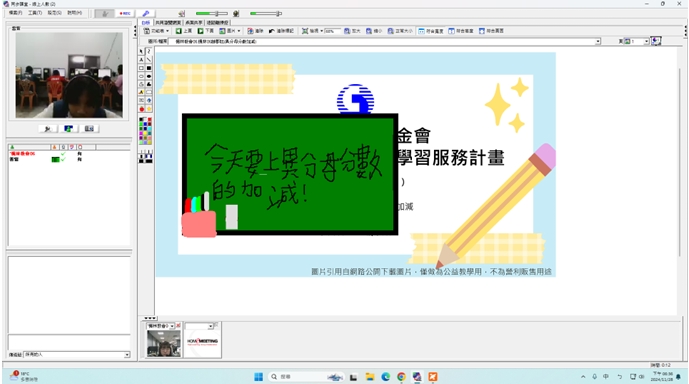
Task: Switch to the fourth tab beside 桌面共享
Action: pyautogui.click(x=218, y=22)
